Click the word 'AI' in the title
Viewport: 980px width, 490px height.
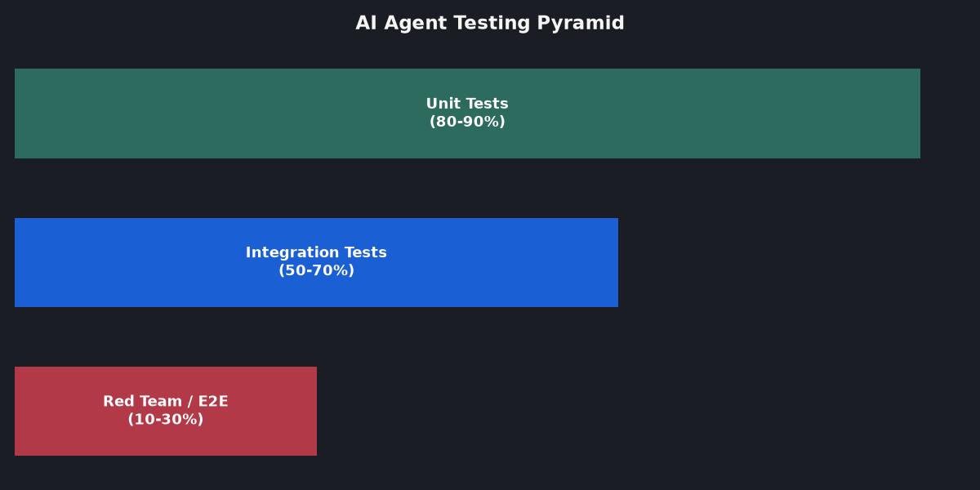click(x=366, y=23)
